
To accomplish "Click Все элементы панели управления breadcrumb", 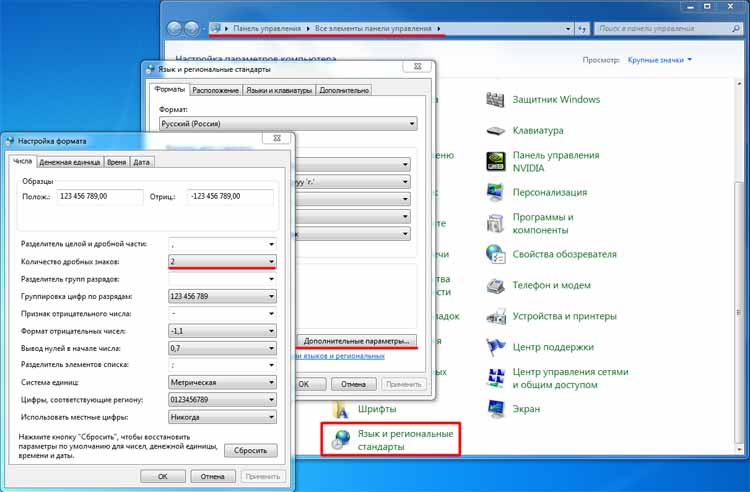I will (373, 29).
